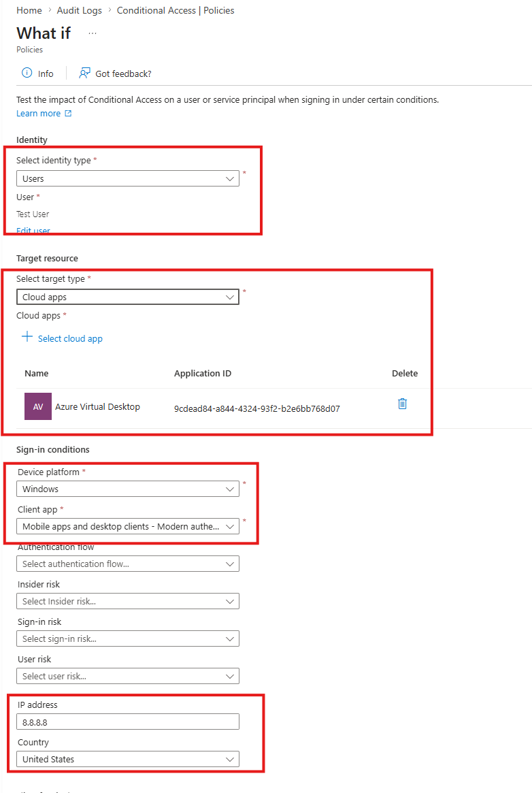Open the Learn more link

(38, 113)
